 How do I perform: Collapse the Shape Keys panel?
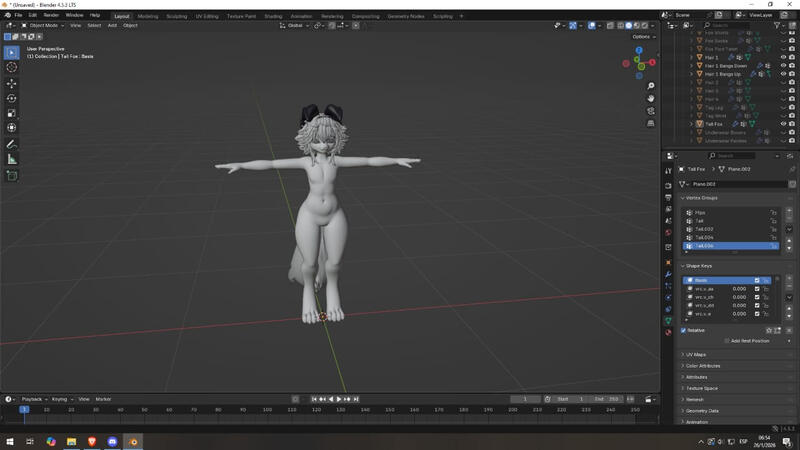tap(698, 266)
